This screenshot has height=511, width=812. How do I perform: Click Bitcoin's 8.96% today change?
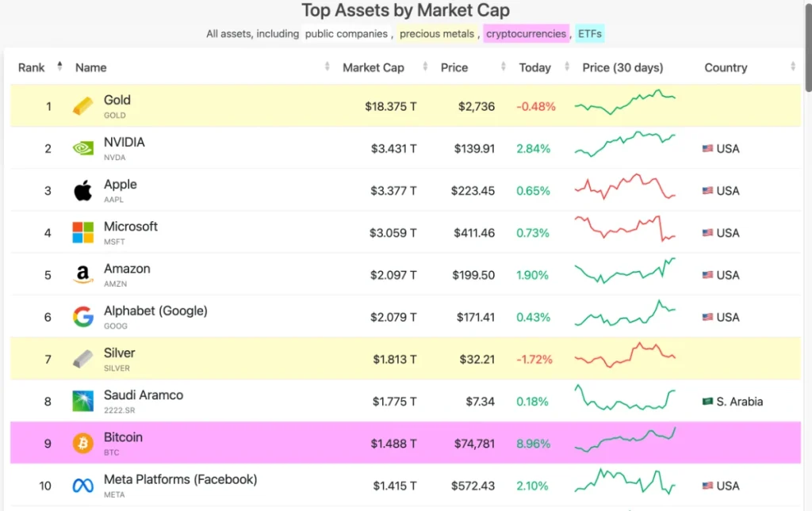click(x=533, y=444)
